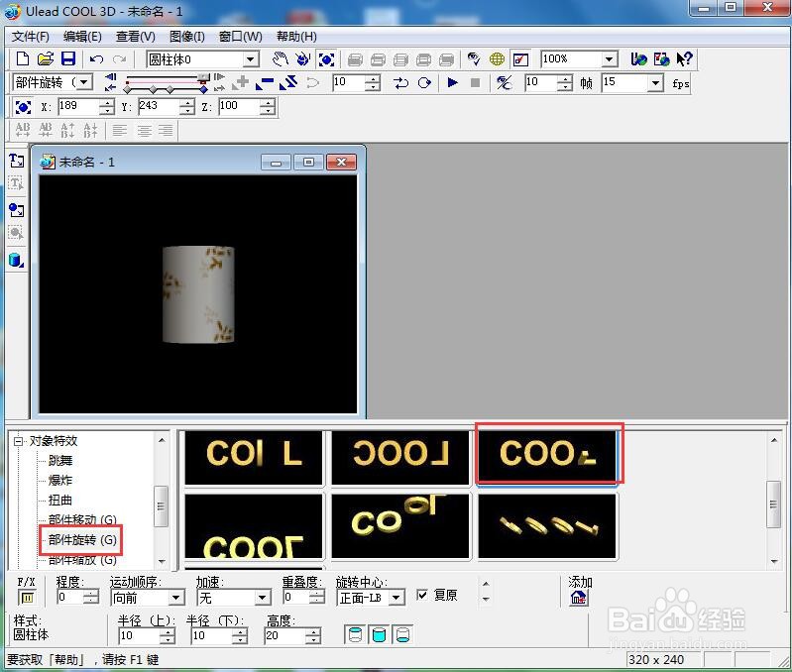792x672 pixels.
Task: Click the context help arrow icon
Action: [x=684, y=59]
